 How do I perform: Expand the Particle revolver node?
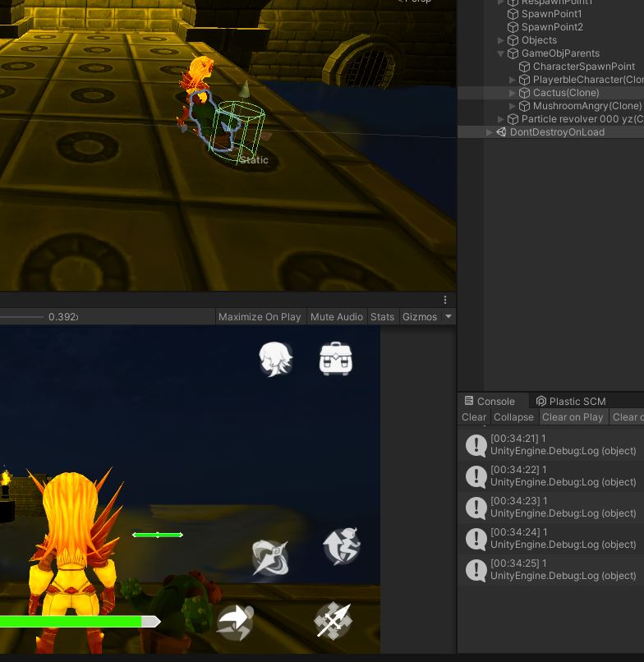[x=501, y=119]
